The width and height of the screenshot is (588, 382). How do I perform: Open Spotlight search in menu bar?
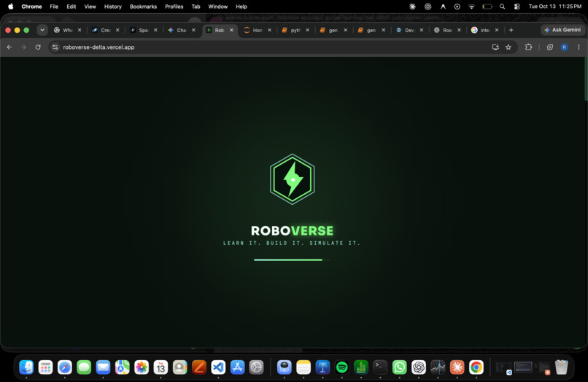tap(502, 7)
